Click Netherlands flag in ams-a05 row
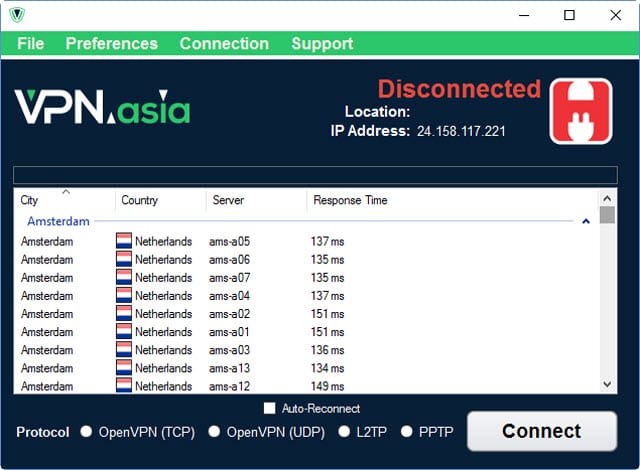This screenshot has height=470, width=640. pos(124,241)
